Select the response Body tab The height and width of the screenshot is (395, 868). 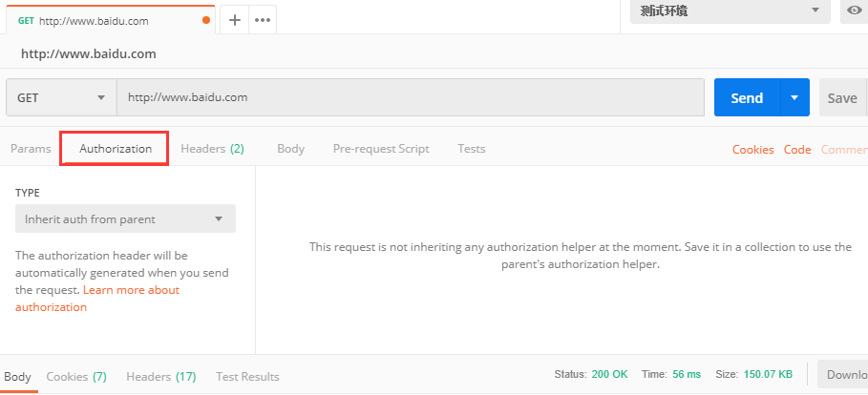coord(18,376)
